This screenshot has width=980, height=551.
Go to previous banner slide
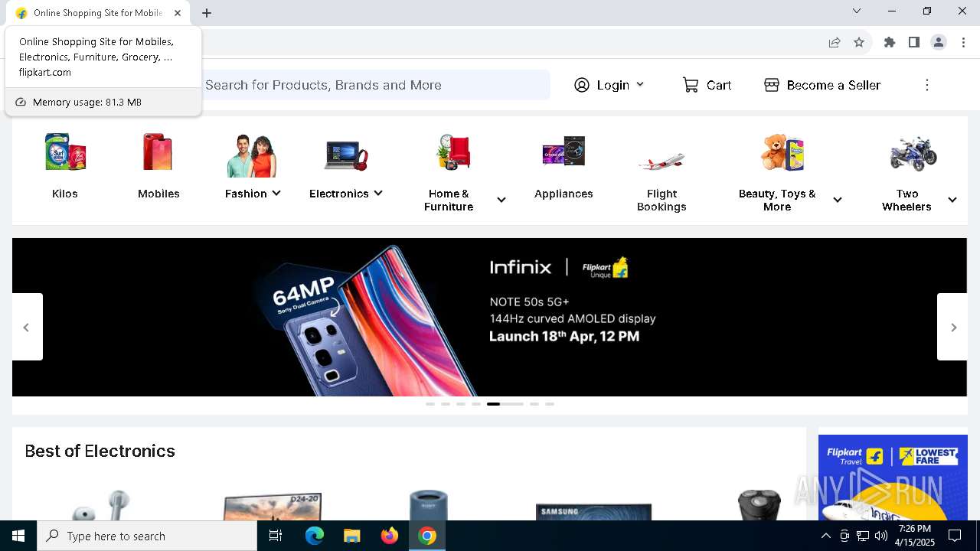pos(27,327)
